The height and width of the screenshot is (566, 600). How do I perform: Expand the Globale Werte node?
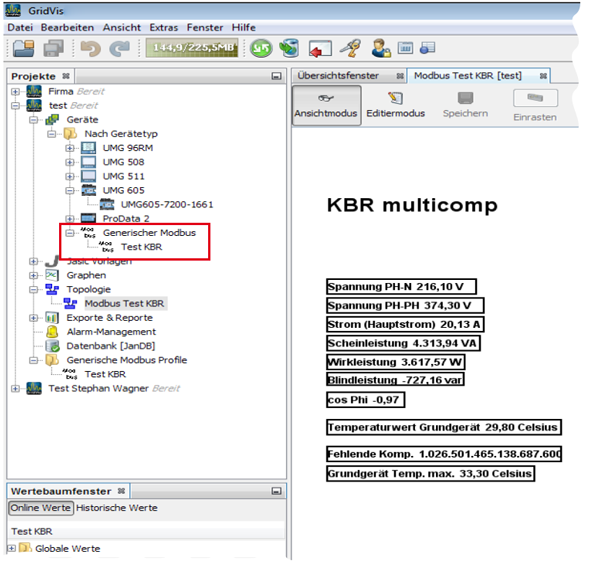point(12,548)
